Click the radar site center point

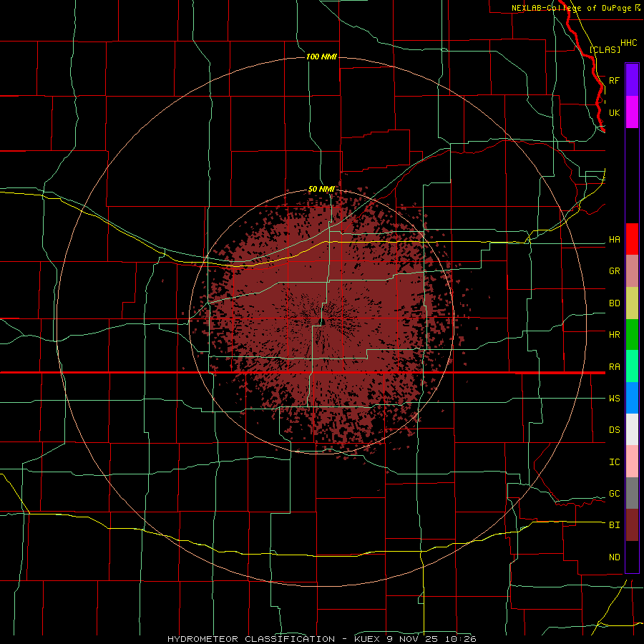[323, 321]
